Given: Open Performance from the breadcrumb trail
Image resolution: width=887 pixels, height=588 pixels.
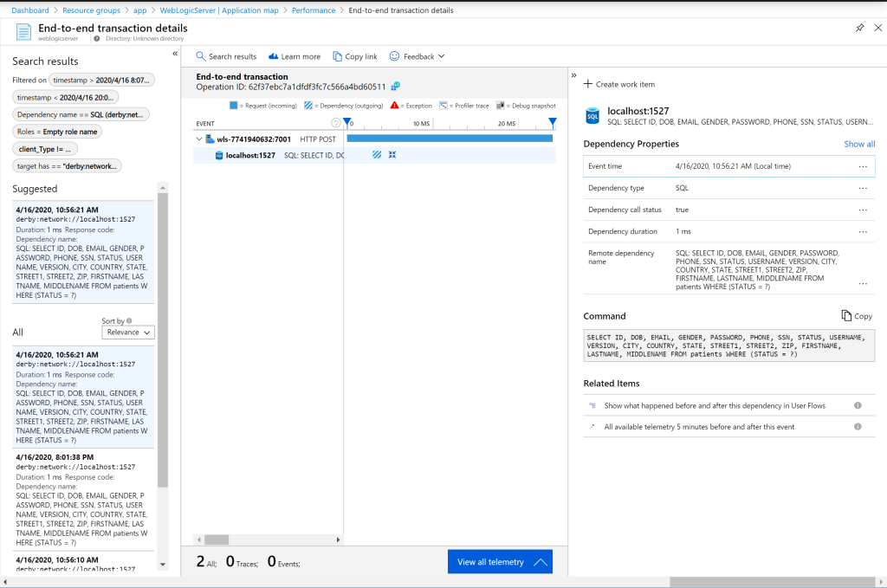Looking at the screenshot, I should [x=313, y=10].
